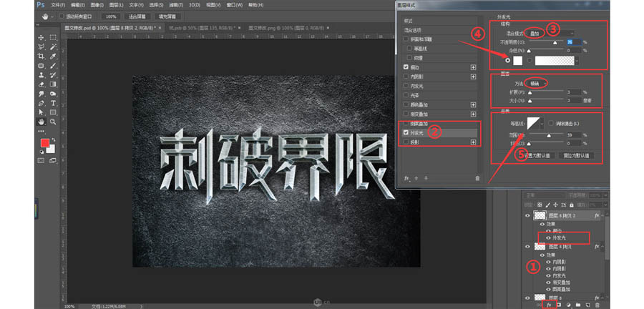Select the Gradient tool
The height and width of the screenshot is (309, 644).
53,84
